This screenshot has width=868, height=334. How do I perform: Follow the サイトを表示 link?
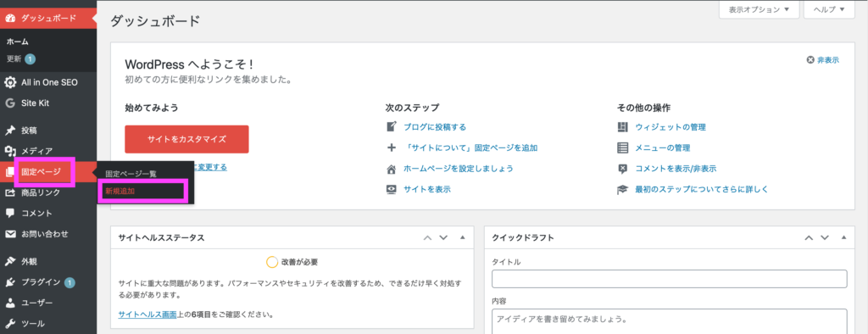tap(427, 189)
